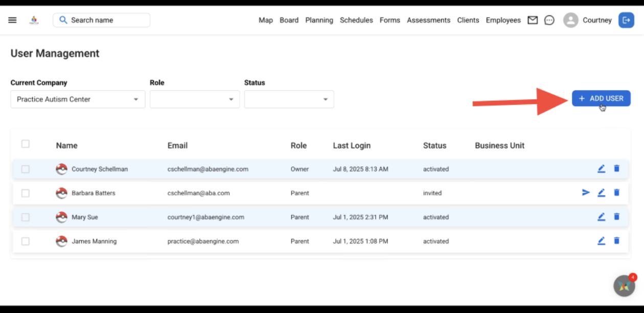Open the Role filter dropdown

click(194, 99)
